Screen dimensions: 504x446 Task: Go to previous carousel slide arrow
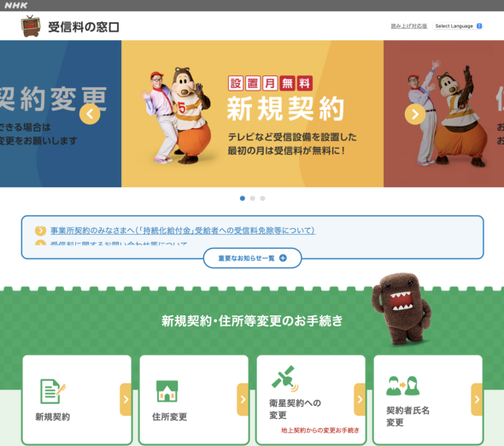[x=90, y=114]
